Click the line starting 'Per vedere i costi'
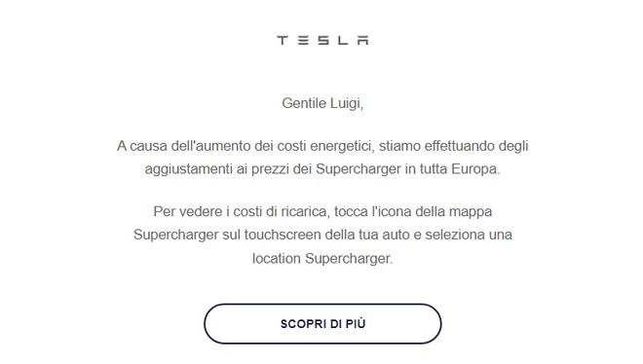 pos(322,212)
